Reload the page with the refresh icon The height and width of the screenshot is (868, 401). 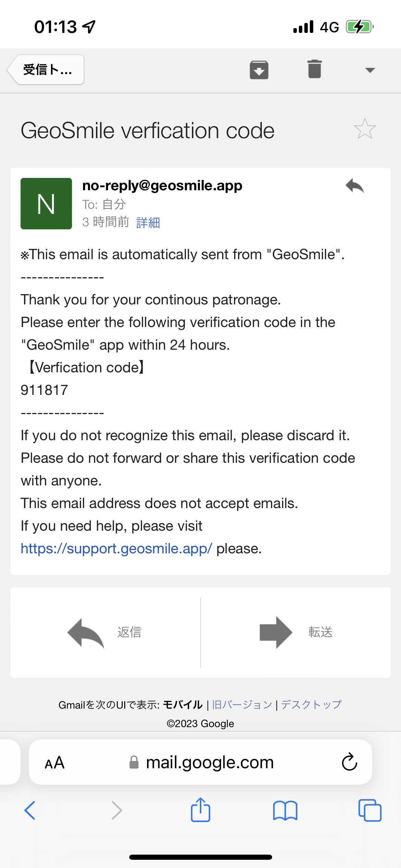coord(349,762)
